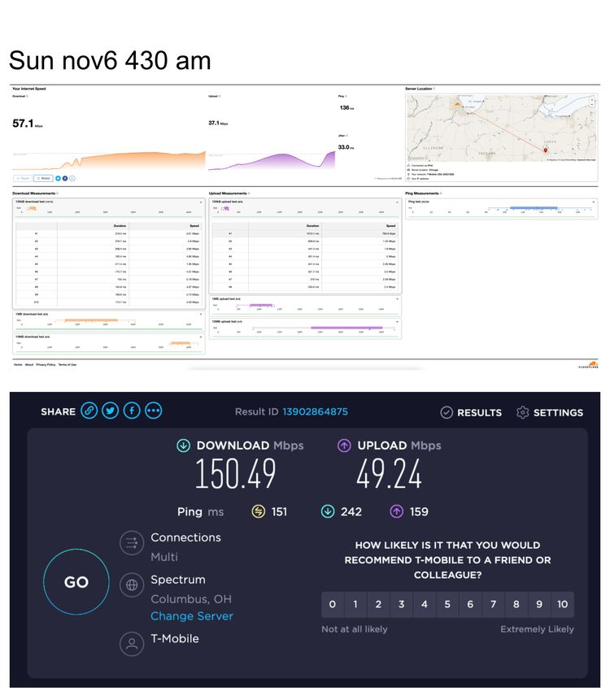Click the Duration header in download table
The image size is (610, 700).
pos(120,226)
